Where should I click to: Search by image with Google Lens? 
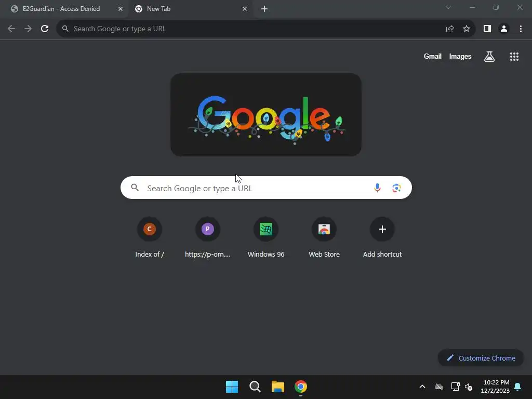[396, 188]
